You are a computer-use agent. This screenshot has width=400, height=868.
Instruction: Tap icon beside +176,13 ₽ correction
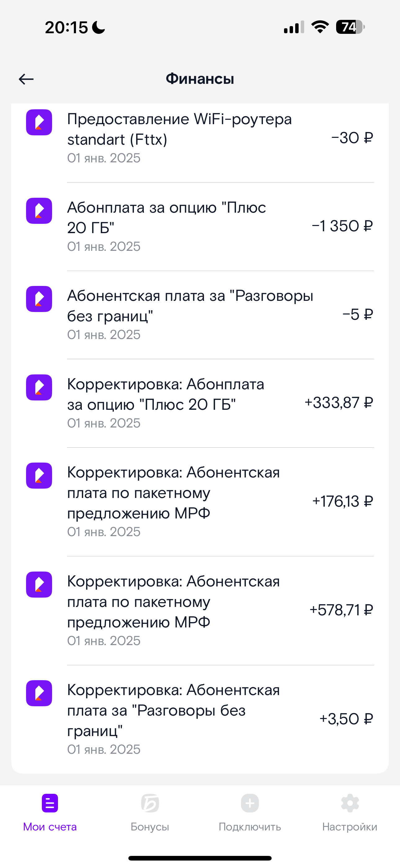click(x=39, y=476)
